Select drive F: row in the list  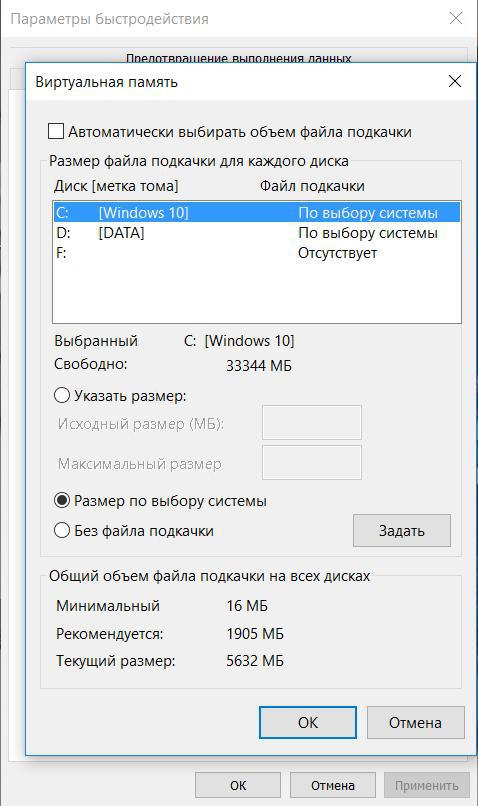click(x=256, y=253)
